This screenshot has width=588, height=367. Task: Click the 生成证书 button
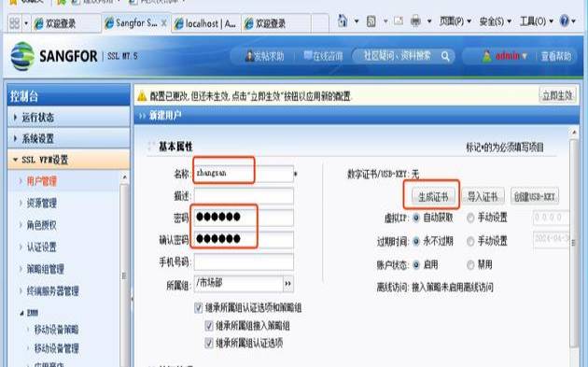(433, 196)
